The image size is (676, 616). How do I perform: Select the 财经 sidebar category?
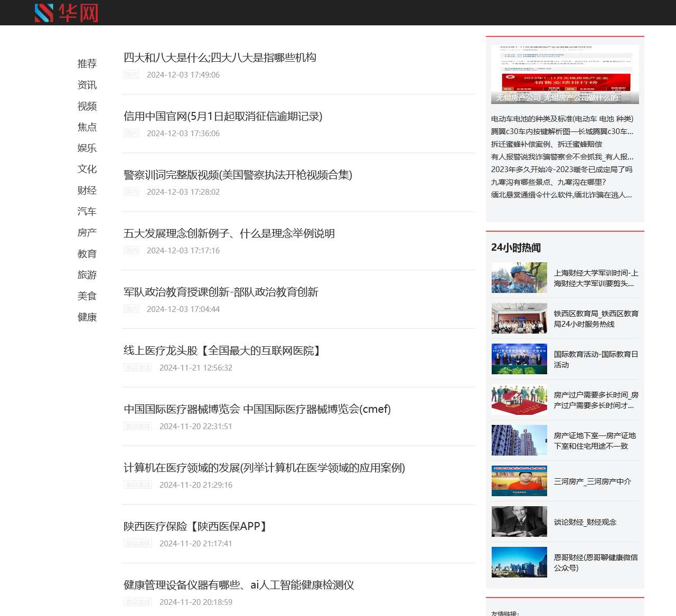87,191
